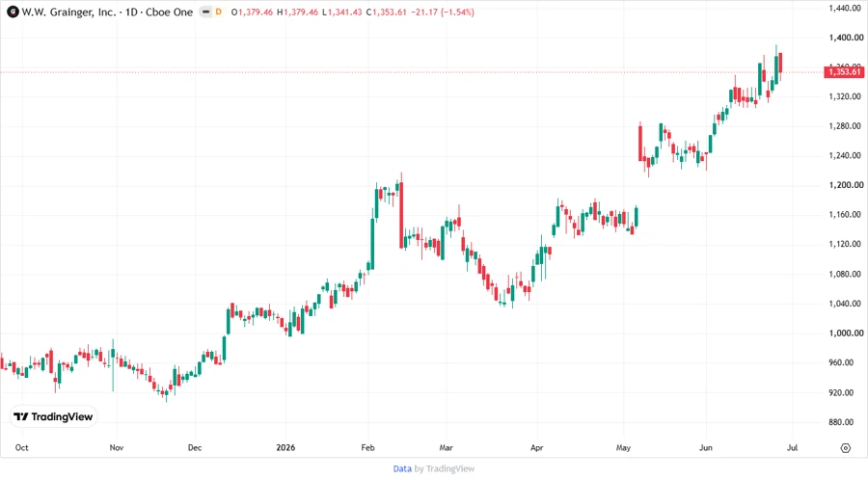
Task: Click the Dec label on time axis
Action: [x=195, y=448]
